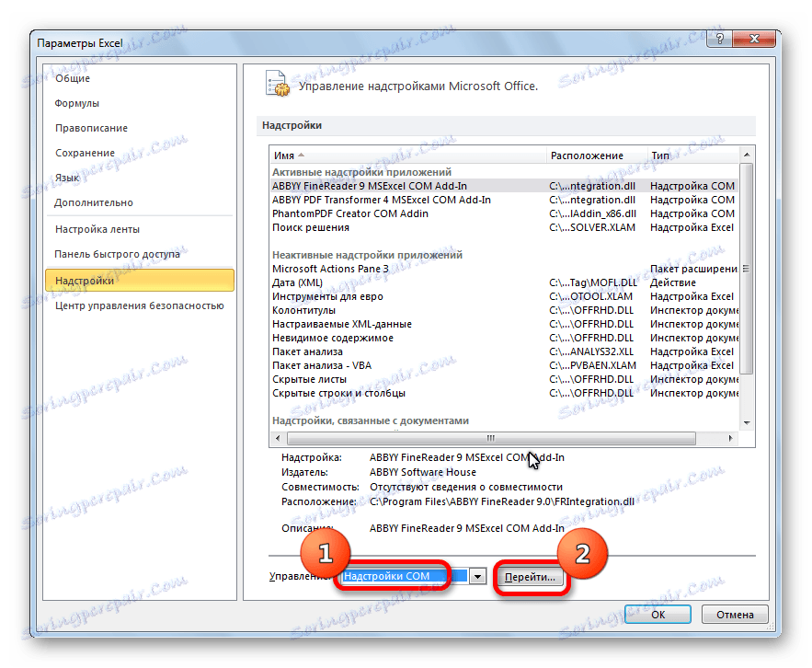Click the Отмена button
This screenshot has height=668, width=812.
click(x=735, y=615)
